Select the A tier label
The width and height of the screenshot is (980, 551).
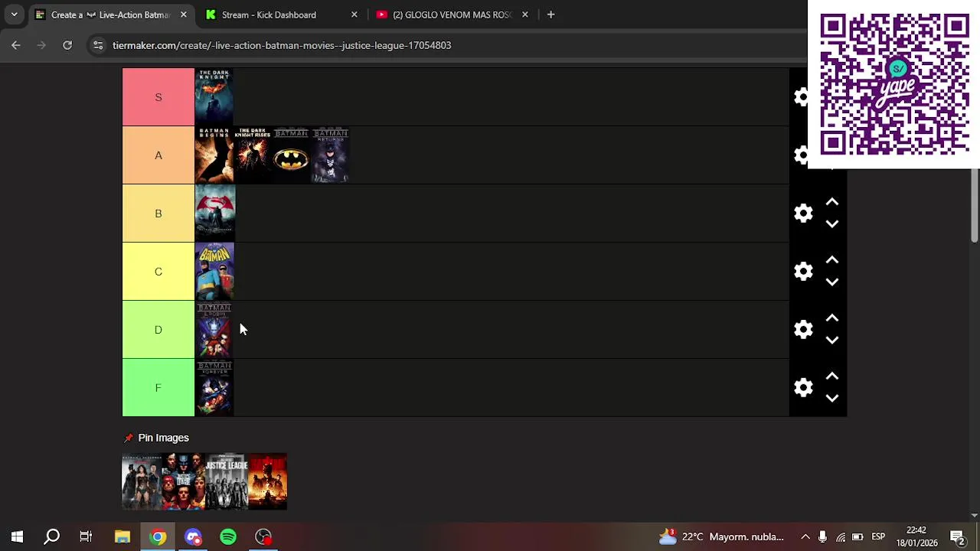[x=158, y=155]
